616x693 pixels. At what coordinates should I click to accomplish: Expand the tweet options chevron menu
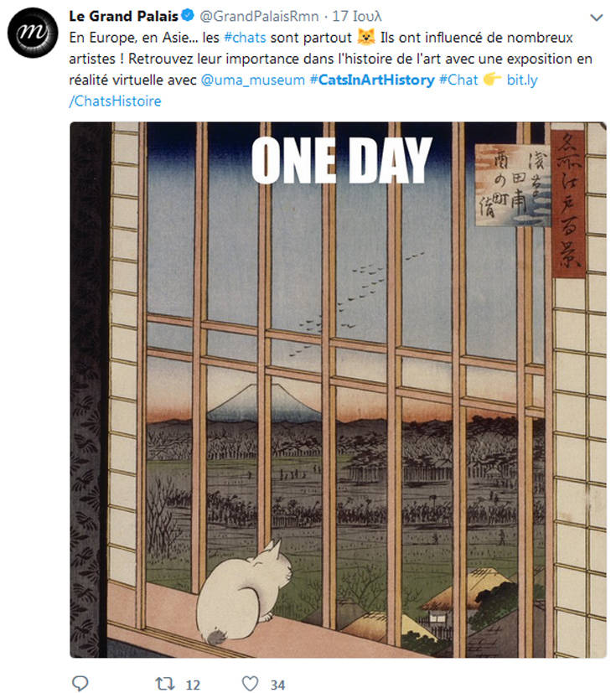point(597,18)
